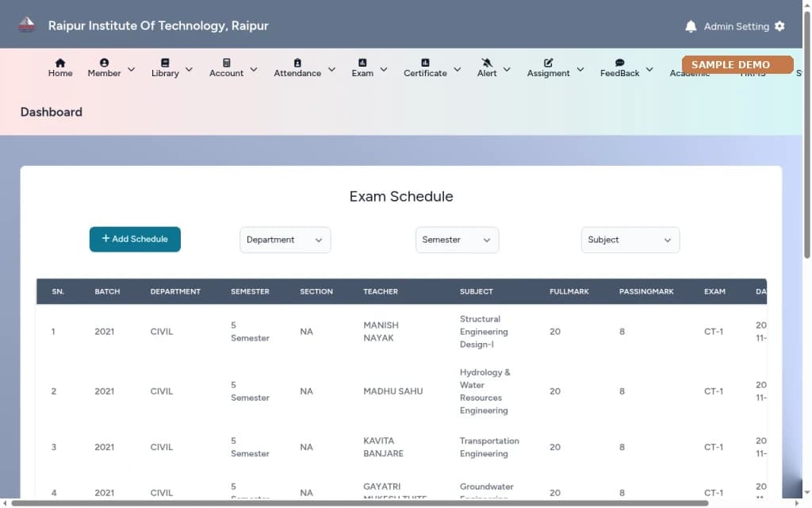
Task: Click the SAMPLE DEMO badge
Action: pyautogui.click(x=737, y=65)
